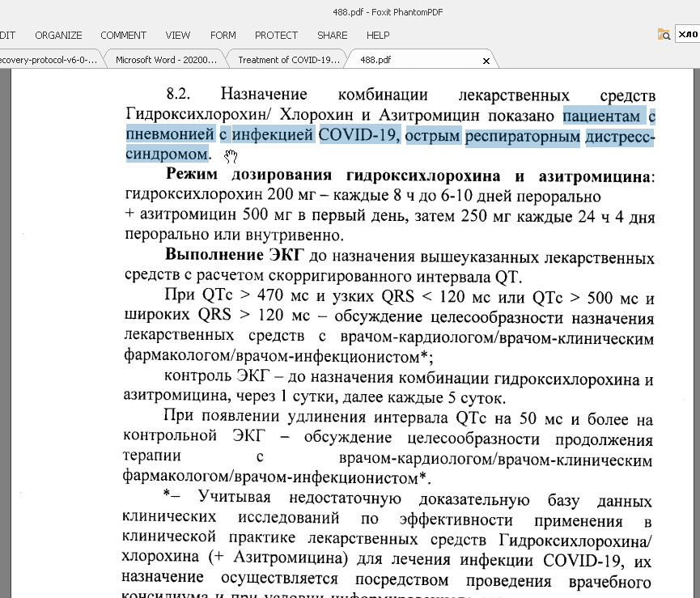Open the SHARE ribbon tab

pyautogui.click(x=332, y=36)
